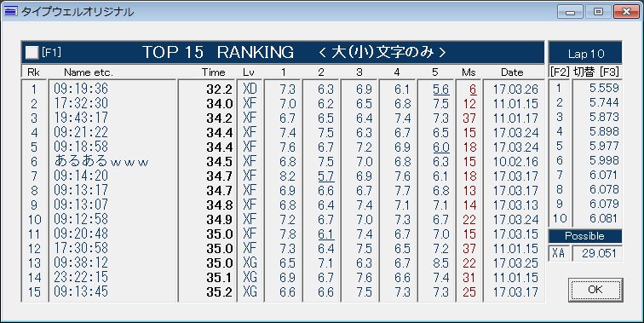Maximize the タイプウェルオリジナル window
The image size is (644, 323).
click(x=598, y=12)
